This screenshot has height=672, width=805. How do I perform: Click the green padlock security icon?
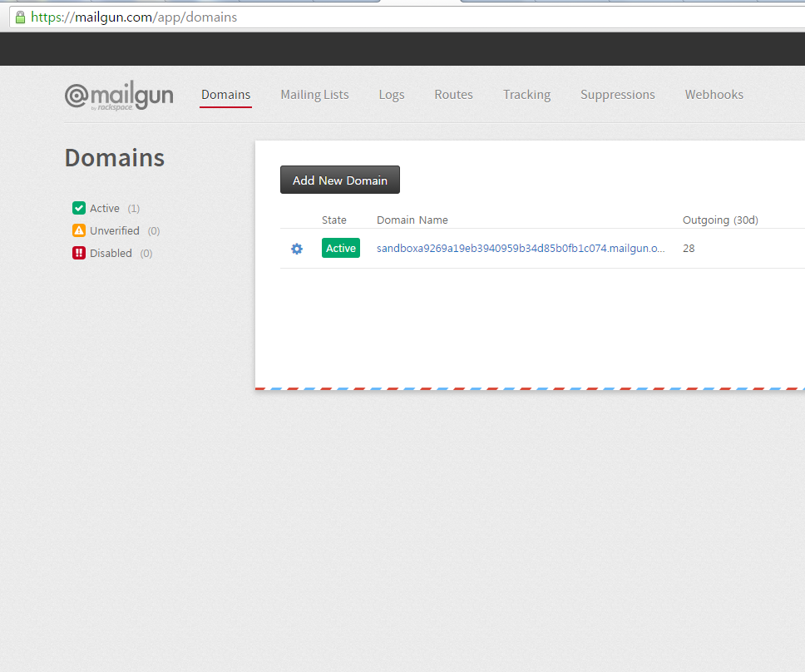click(20, 17)
